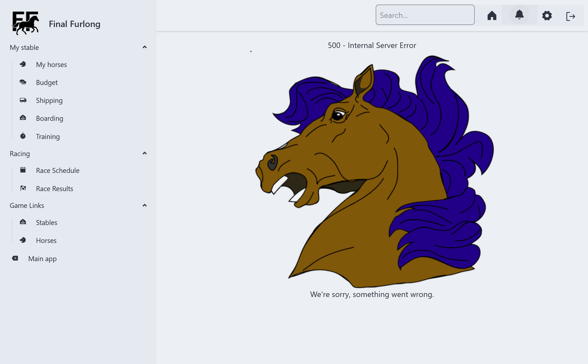Open settings gear icon
Image resolution: width=588 pixels, height=364 pixels.
pyautogui.click(x=547, y=16)
